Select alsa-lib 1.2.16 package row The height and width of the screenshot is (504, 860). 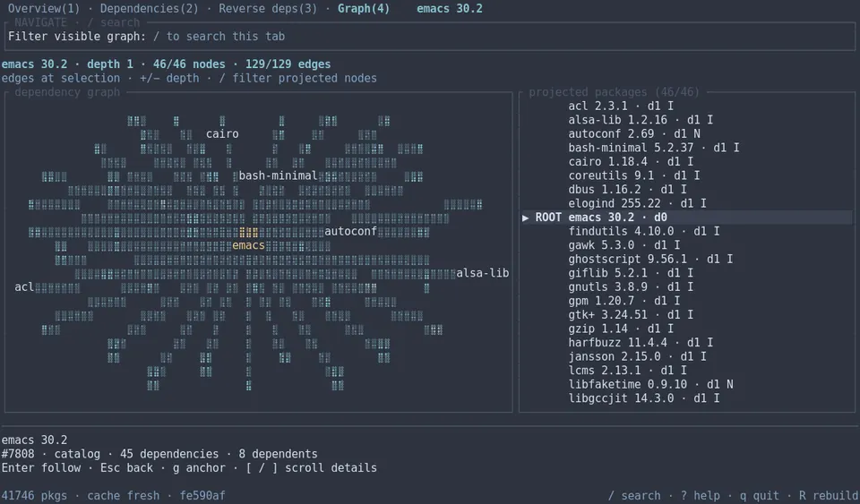(687, 120)
